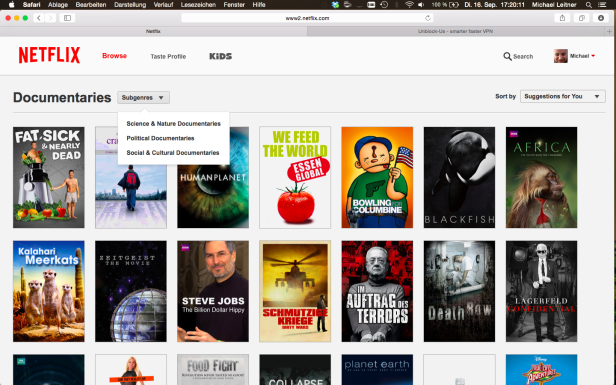The height and width of the screenshot is (385, 616).
Task: Open the Suggestions for You sort dropdown
Action: 563,96
